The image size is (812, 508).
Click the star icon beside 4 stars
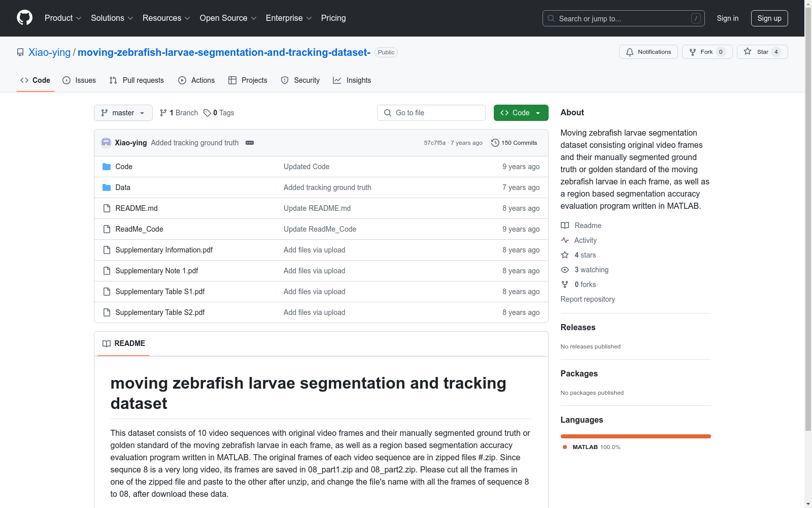coord(565,255)
